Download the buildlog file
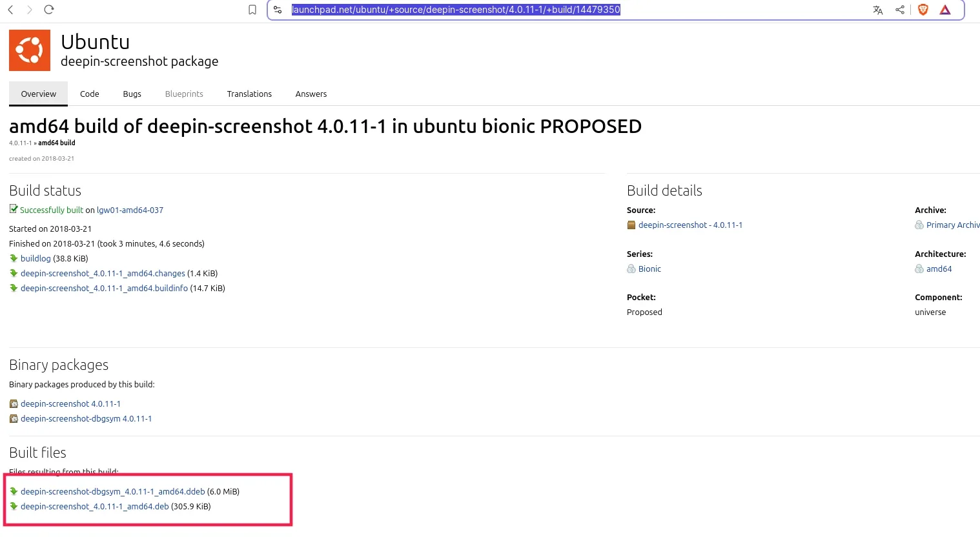The width and height of the screenshot is (980, 550). tap(36, 259)
